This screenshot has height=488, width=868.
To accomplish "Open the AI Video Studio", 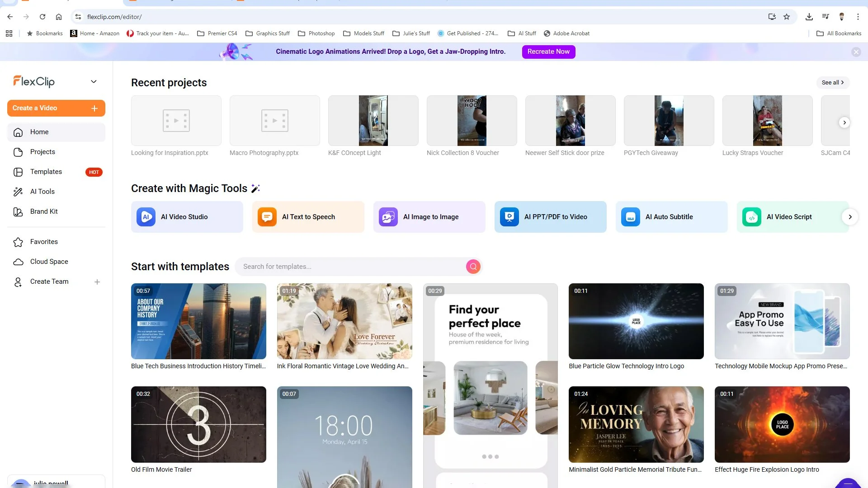I will click(187, 216).
